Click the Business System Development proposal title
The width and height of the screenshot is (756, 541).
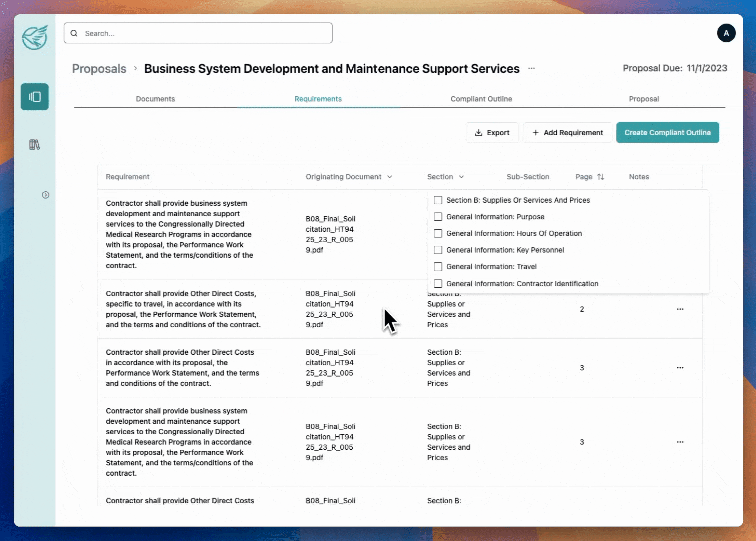(332, 69)
